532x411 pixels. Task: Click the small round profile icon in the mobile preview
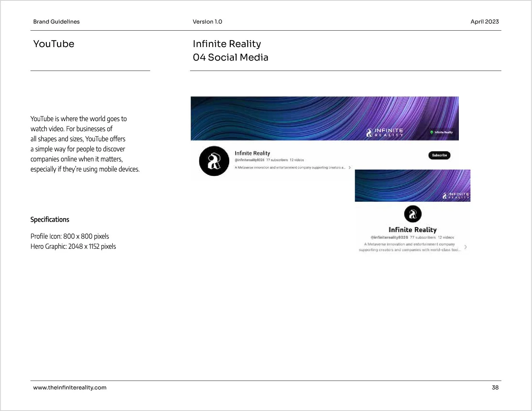point(412,214)
